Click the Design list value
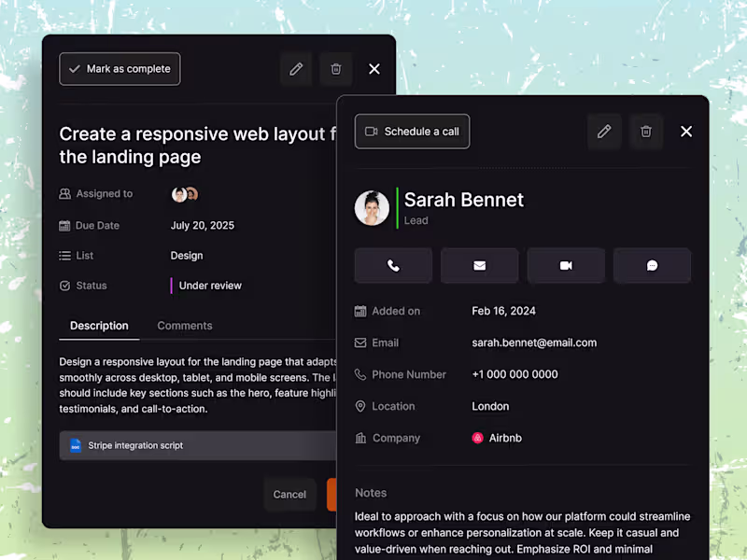Image resolution: width=747 pixels, height=560 pixels. pyautogui.click(x=187, y=256)
